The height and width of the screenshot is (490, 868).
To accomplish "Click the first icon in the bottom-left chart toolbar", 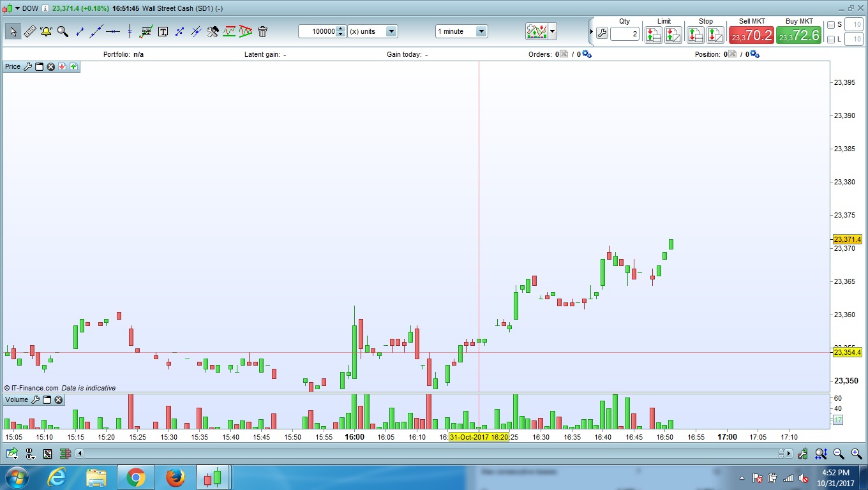I will tap(12, 454).
